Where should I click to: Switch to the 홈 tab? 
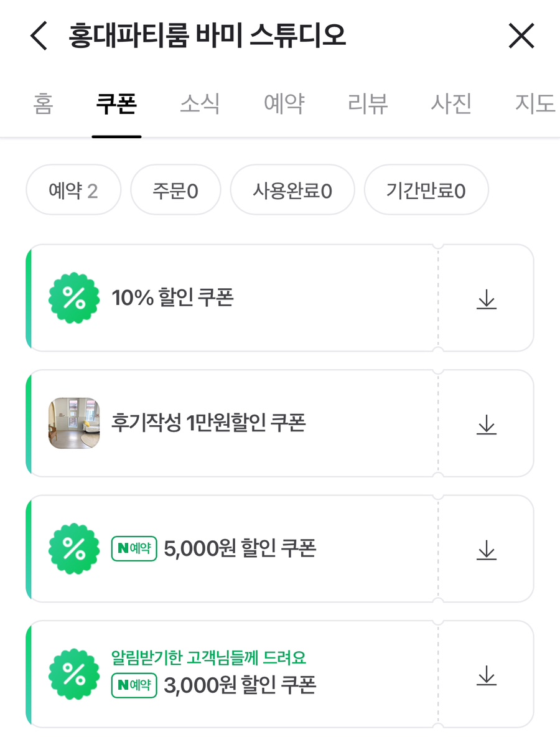click(43, 104)
